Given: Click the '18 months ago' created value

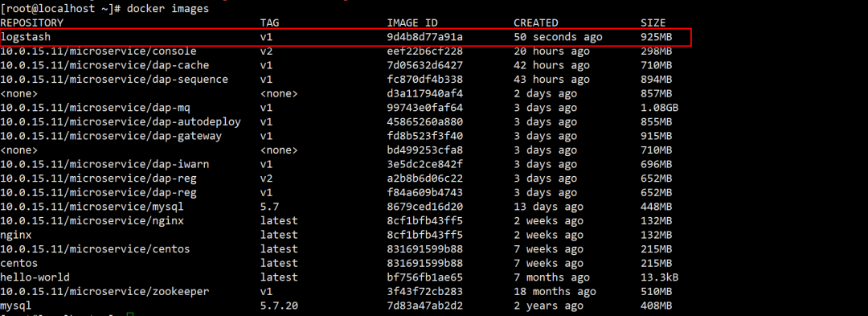Looking at the screenshot, I should 555,292.
